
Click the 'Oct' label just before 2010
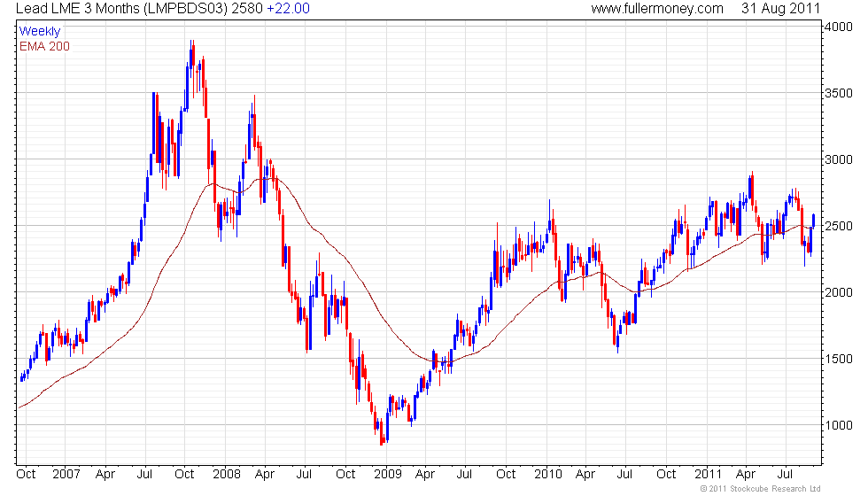click(506, 475)
